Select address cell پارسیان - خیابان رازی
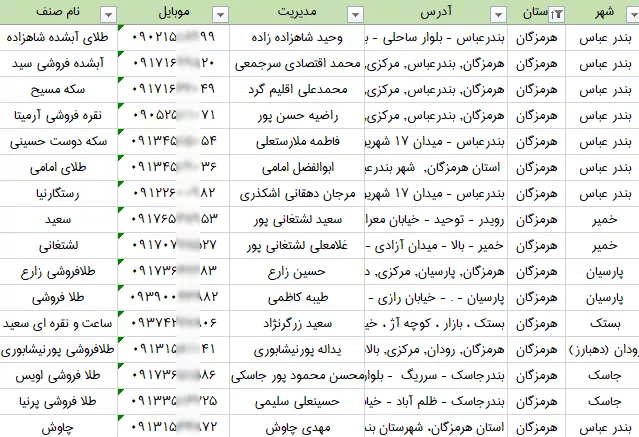The height and width of the screenshot is (437, 639). [436, 298]
